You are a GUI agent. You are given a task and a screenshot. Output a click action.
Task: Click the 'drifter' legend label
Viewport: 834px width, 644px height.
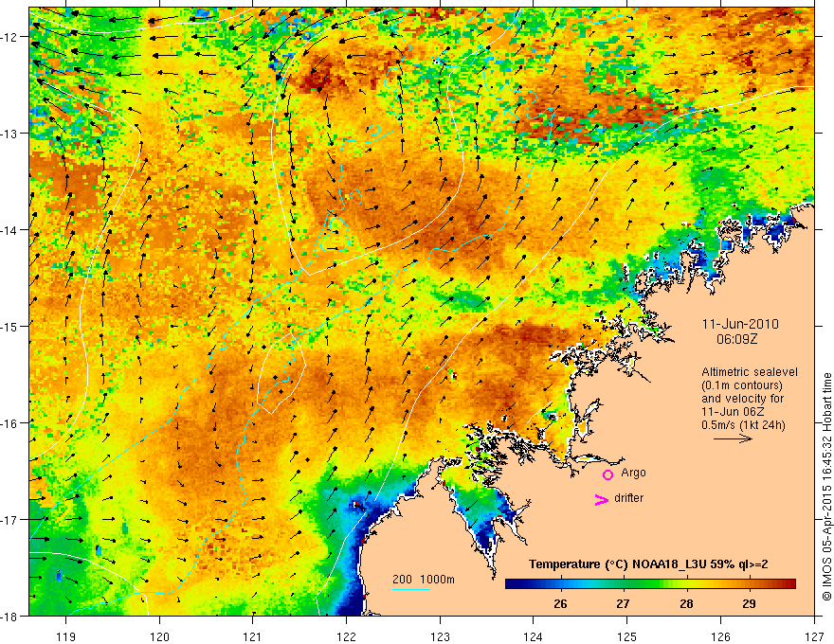tap(628, 498)
